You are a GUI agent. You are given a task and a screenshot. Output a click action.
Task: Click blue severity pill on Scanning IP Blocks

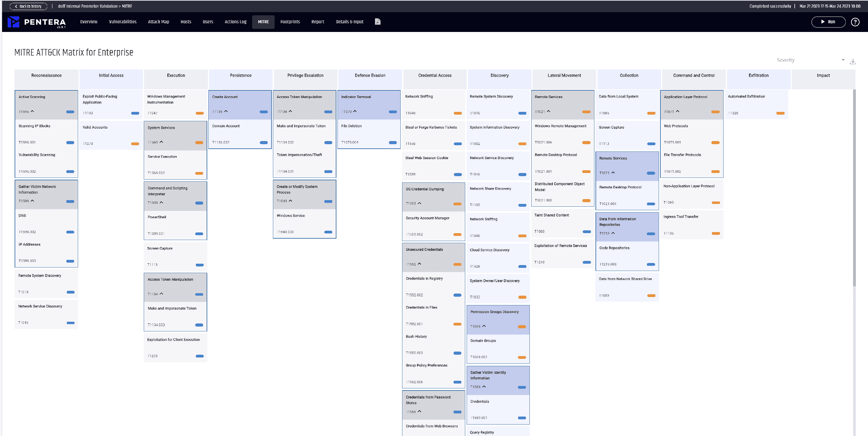[70, 142]
